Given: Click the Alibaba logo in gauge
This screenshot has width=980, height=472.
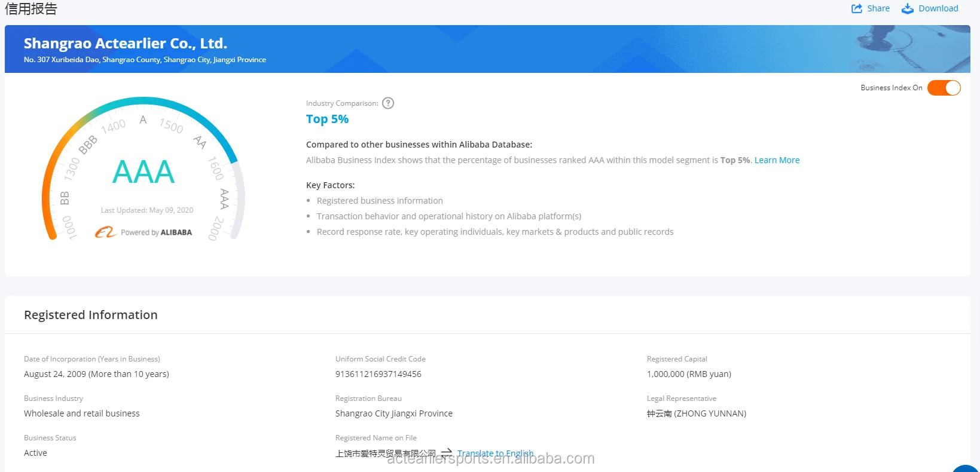Looking at the screenshot, I should (x=105, y=232).
